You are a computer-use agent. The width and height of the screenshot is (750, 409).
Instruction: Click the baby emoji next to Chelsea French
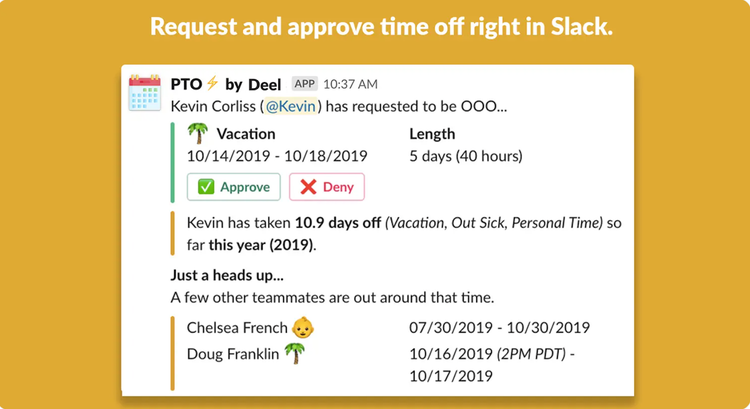[303, 328]
